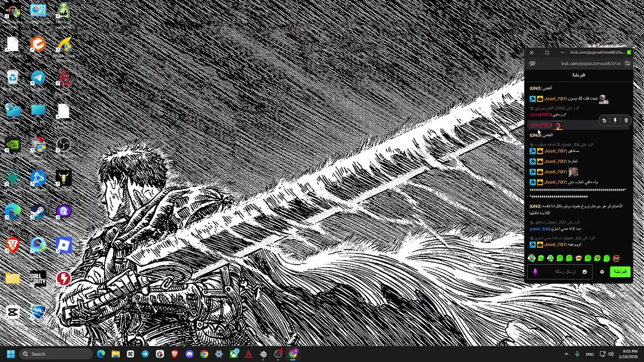This screenshot has width=644, height=362.
Task: Open Chrome from the taskbar
Action: point(204,354)
